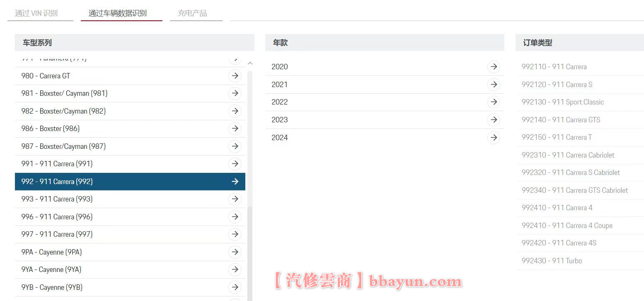Open 9PA - Cayenne with arrow icon
The height and width of the screenshot is (301, 644).
tap(235, 252)
